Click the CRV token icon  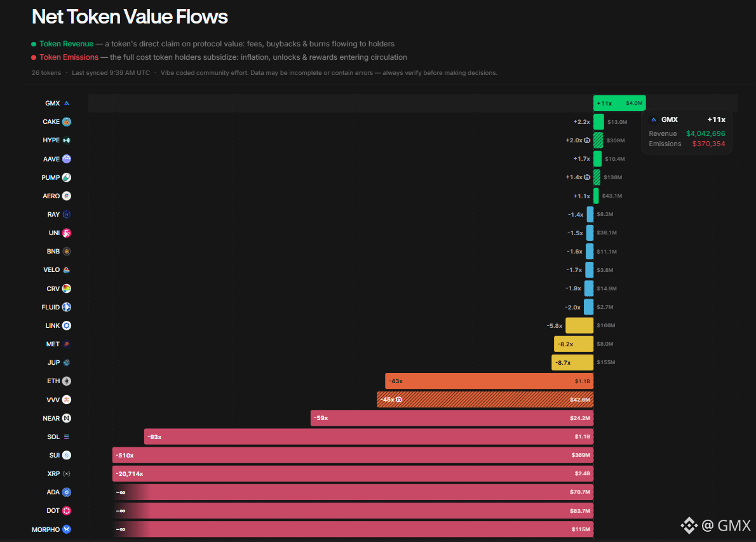click(x=67, y=288)
